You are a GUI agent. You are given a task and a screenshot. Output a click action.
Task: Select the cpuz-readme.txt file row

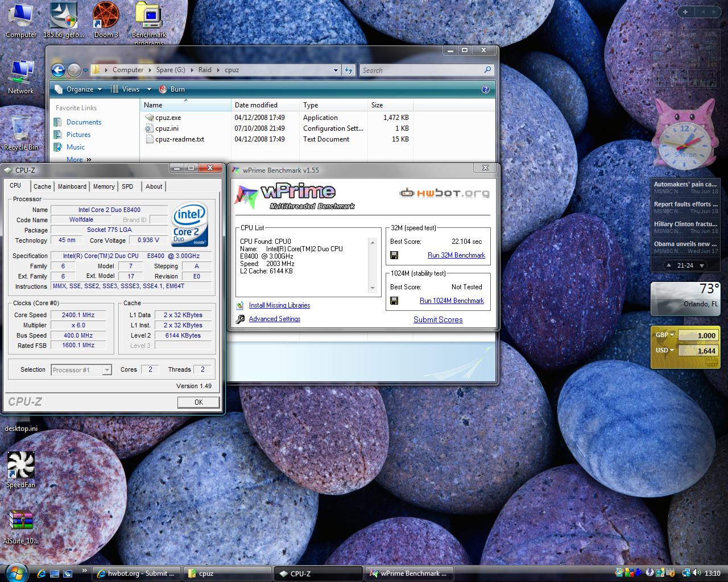click(x=276, y=139)
